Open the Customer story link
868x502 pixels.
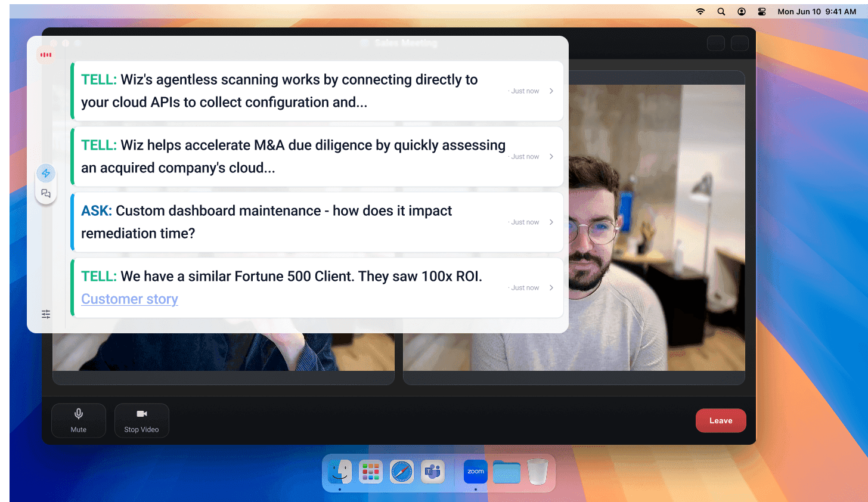[x=129, y=299]
